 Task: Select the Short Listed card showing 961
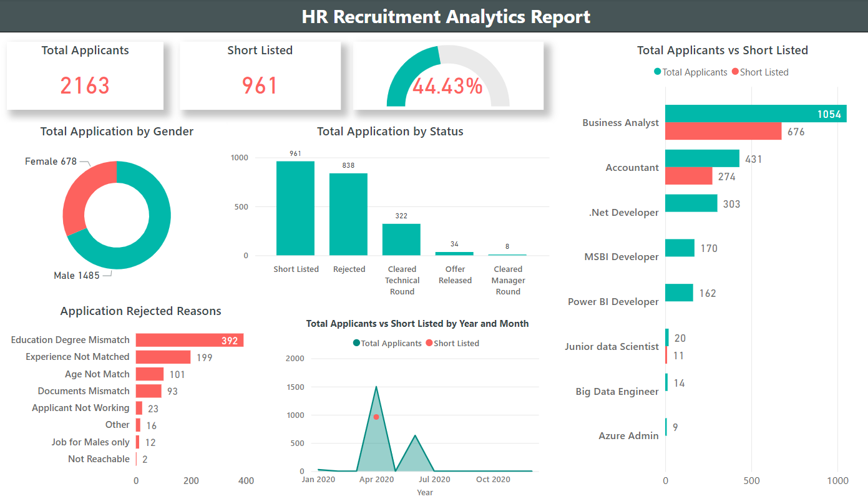point(260,76)
